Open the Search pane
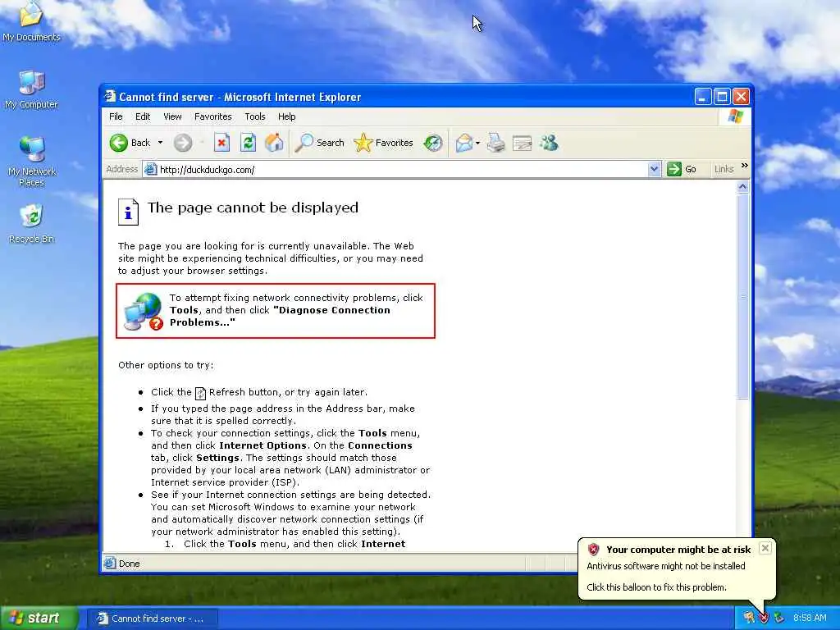The image size is (840, 630). coord(319,143)
